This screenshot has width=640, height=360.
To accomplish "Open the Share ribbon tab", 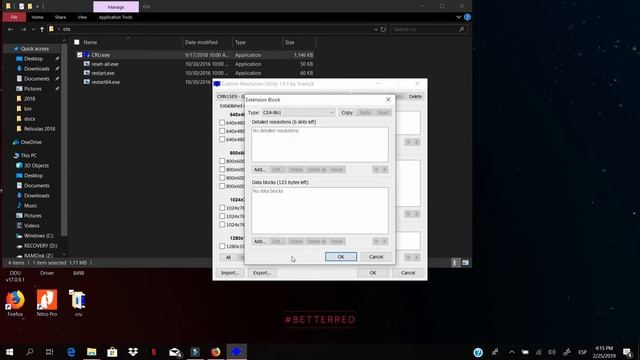I will click(60, 17).
